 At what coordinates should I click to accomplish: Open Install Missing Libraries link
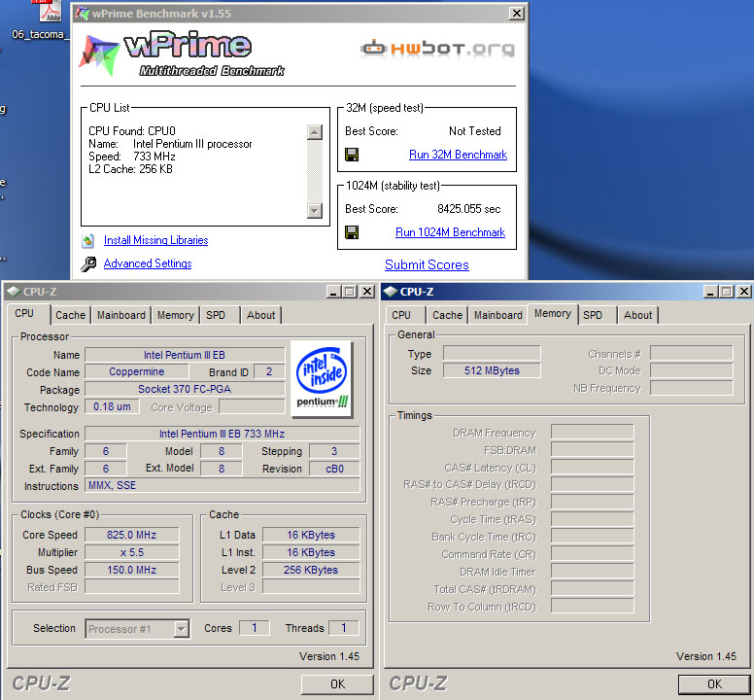[155, 240]
